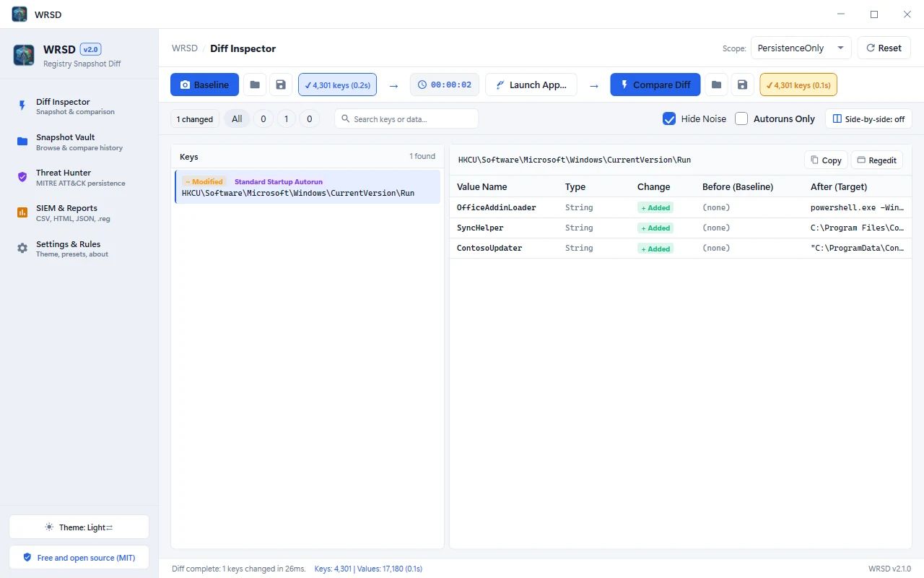The height and width of the screenshot is (578, 924).
Task: Go to Threat Hunter section
Action: (79, 177)
